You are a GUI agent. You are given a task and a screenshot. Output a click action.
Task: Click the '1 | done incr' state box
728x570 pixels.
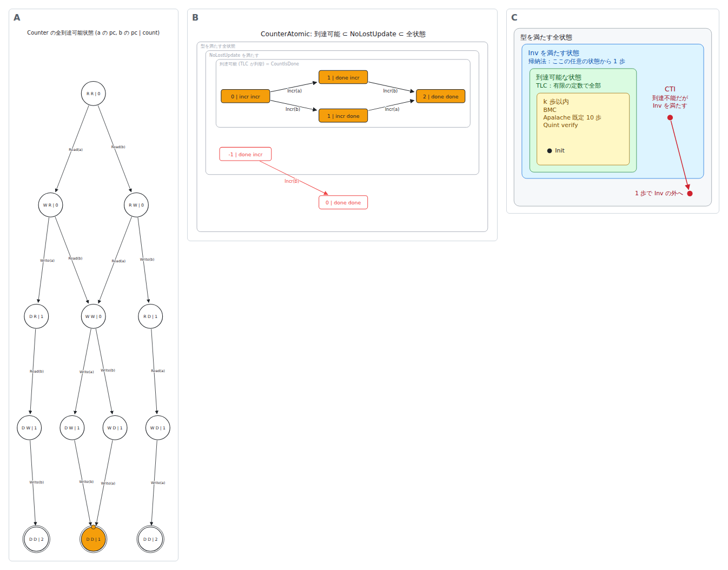(x=343, y=77)
